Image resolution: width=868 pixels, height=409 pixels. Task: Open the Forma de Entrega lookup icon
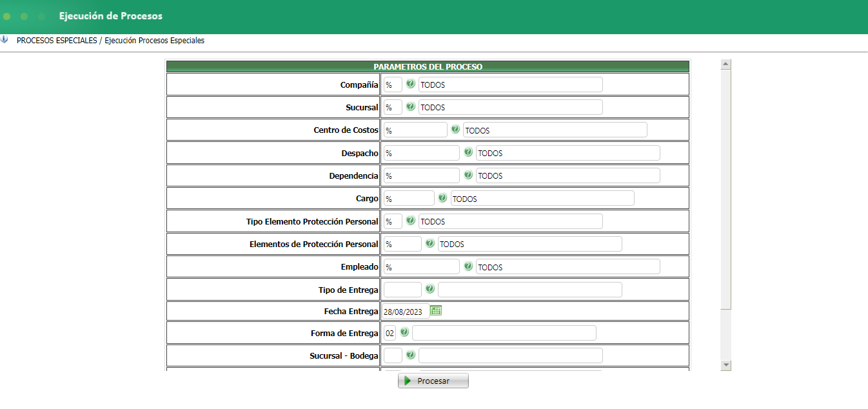[x=404, y=332]
